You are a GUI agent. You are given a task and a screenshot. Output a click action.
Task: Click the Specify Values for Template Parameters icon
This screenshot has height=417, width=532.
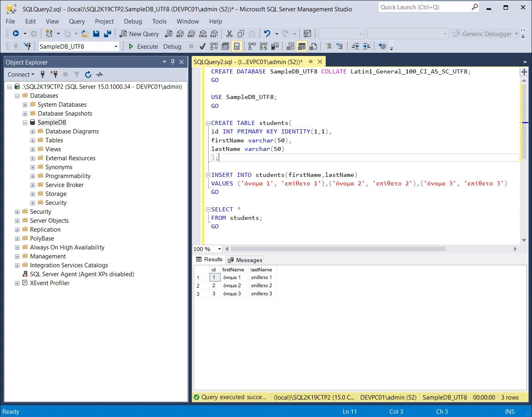pyautogui.click(x=382, y=46)
